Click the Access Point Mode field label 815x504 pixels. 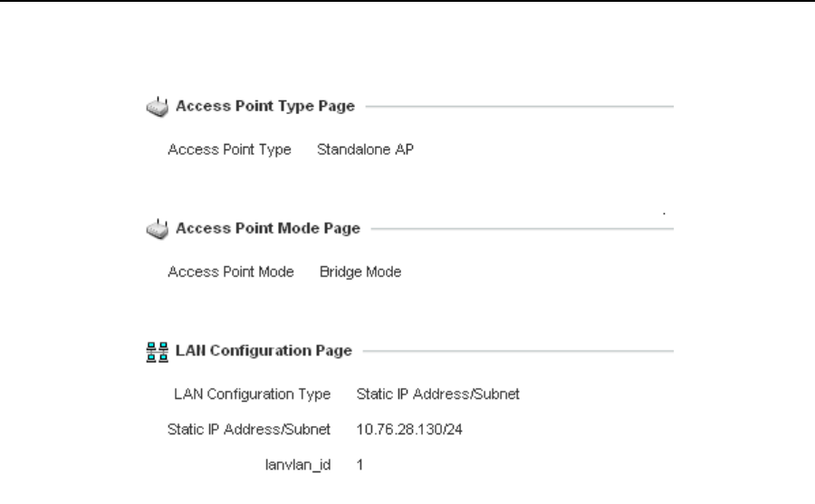click(x=231, y=271)
